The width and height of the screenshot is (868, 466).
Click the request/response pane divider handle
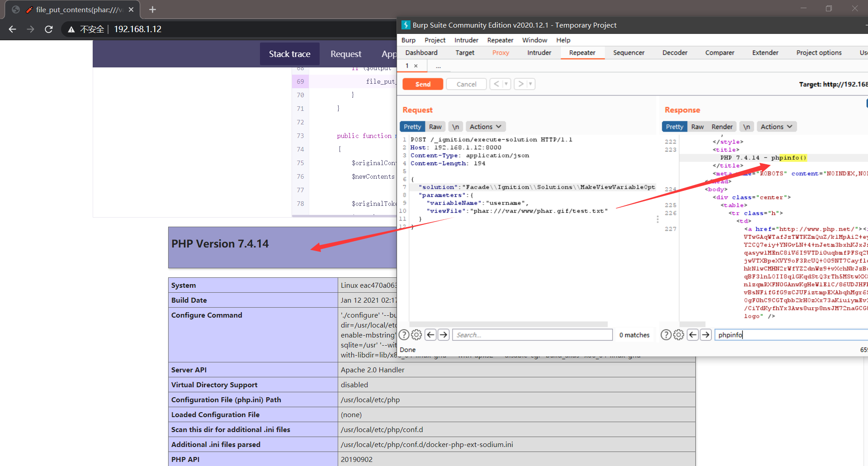click(657, 219)
